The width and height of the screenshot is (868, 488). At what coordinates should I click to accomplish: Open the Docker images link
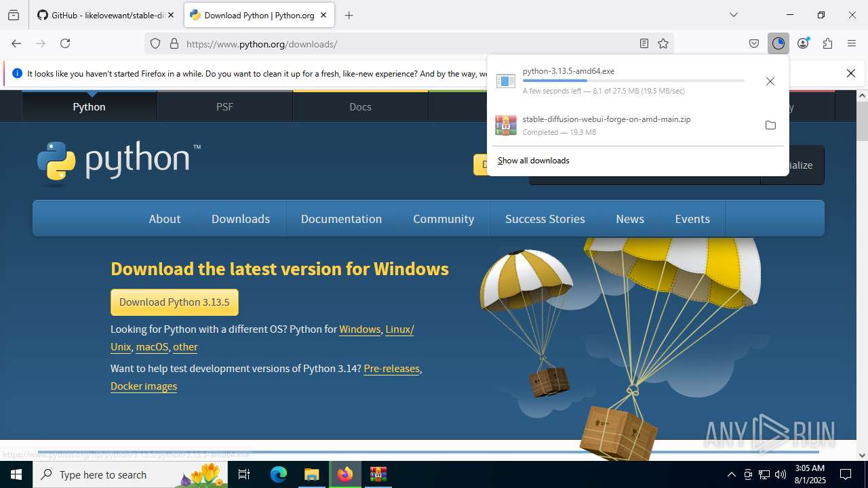(x=144, y=386)
